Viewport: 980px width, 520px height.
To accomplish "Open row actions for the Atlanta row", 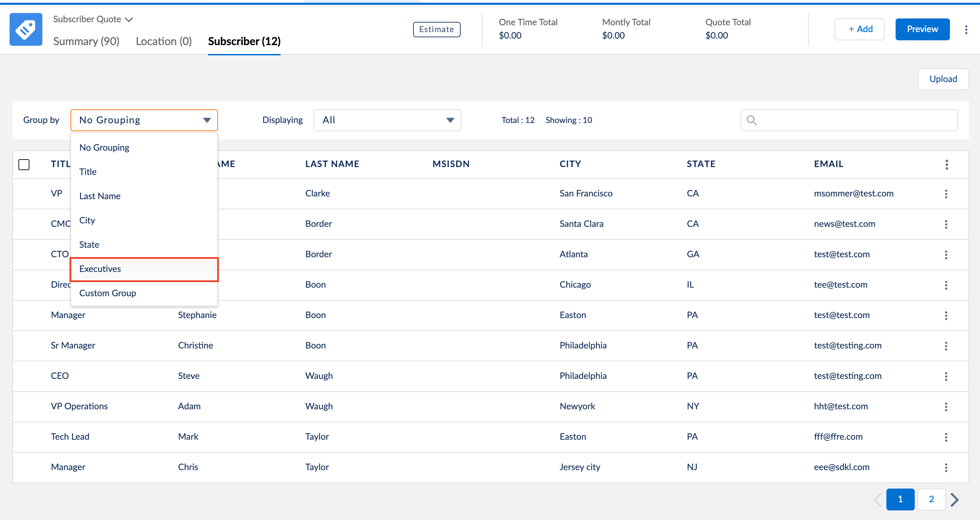I will (946, 255).
